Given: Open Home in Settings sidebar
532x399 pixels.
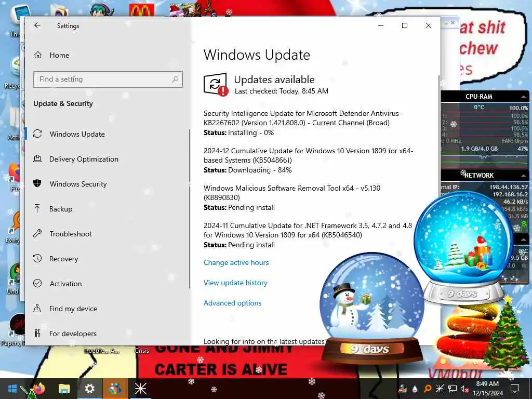Looking at the screenshot, I should click(59, 55).
